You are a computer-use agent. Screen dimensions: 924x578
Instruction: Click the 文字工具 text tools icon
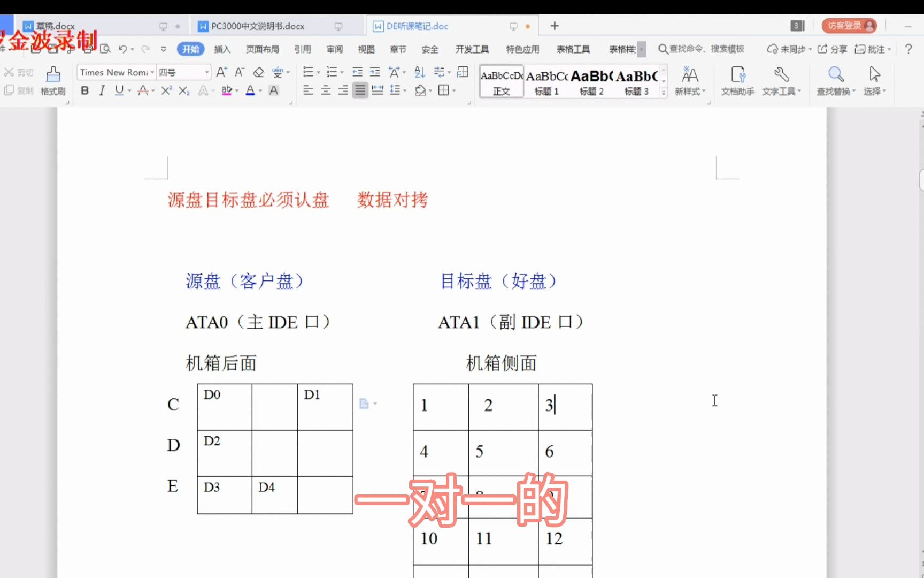tap(780, 80)
